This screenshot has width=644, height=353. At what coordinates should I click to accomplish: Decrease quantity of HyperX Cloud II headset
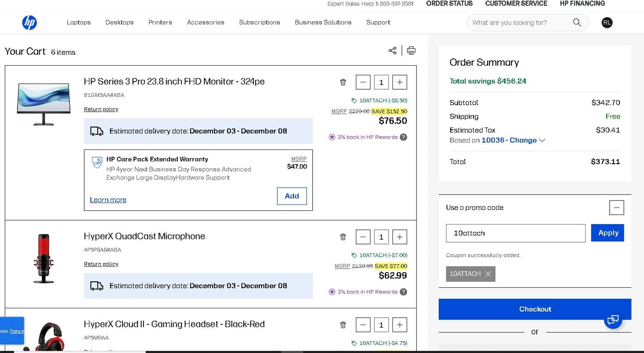[x=363, y=325]
